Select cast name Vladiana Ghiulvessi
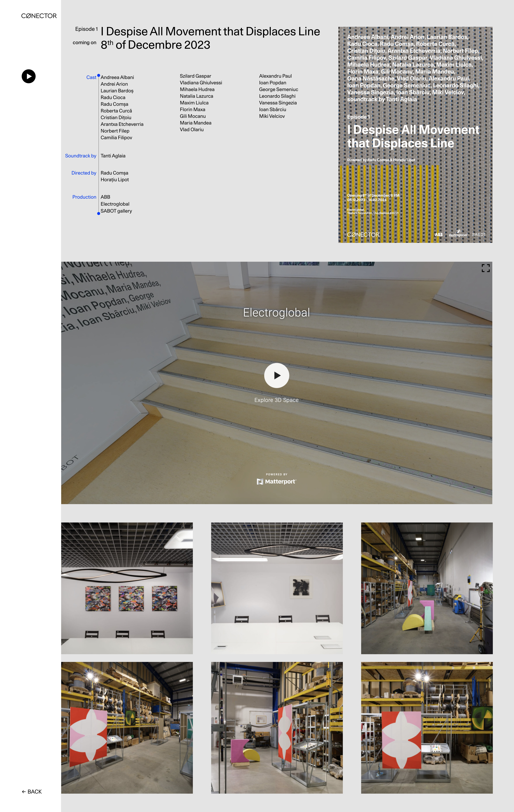The height and width of the screenshot is (812, 514). coord(201,83)
